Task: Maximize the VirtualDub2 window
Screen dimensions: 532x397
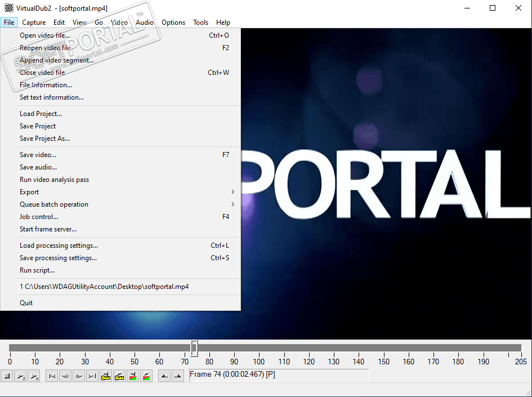Action: coord(493,8)
